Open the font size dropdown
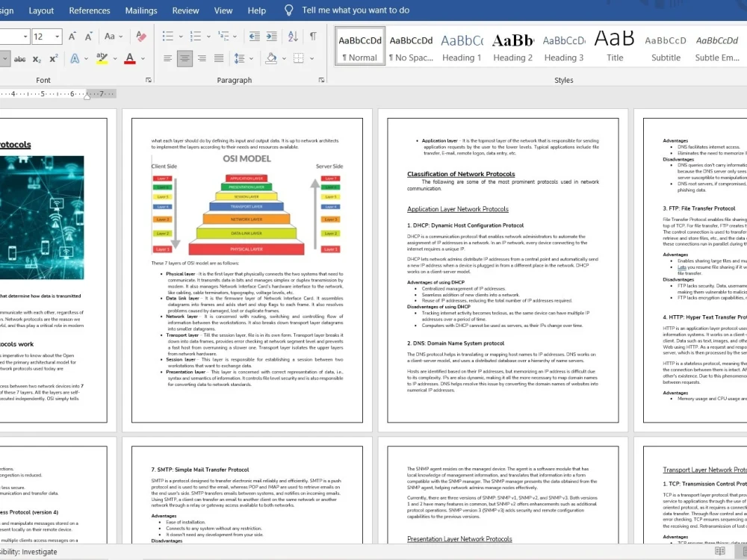This screenshot has height=560, width=747. pos(58,36)
